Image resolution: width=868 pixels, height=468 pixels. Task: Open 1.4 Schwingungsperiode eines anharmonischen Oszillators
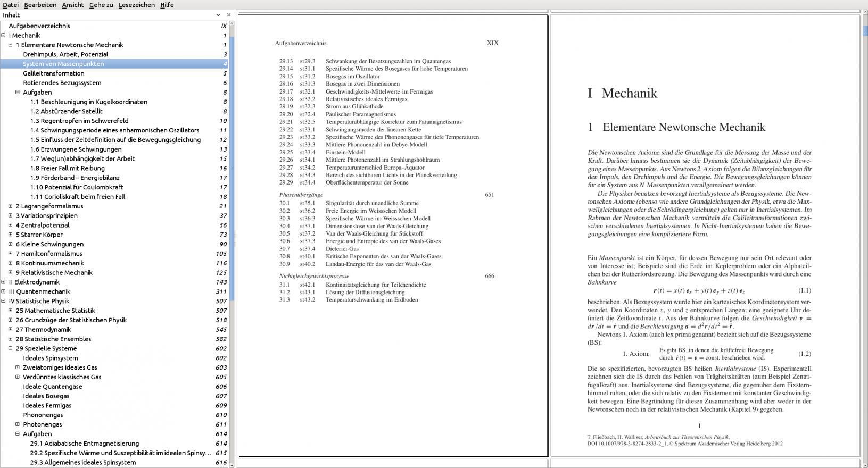pos(115,130)
